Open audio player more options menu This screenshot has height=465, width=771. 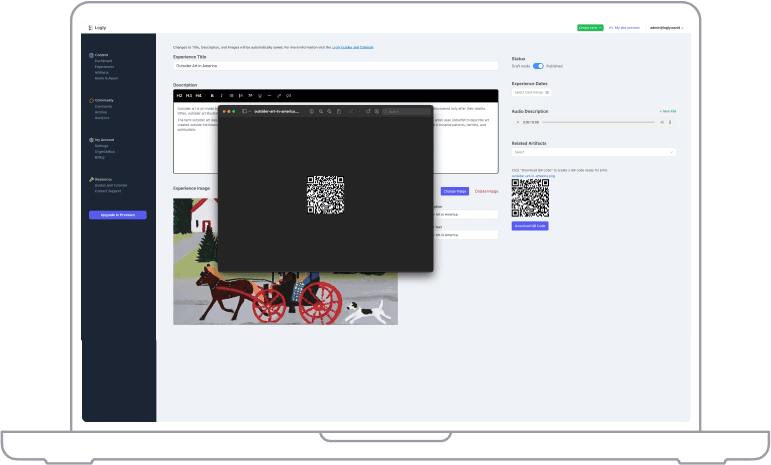[670, 122]
